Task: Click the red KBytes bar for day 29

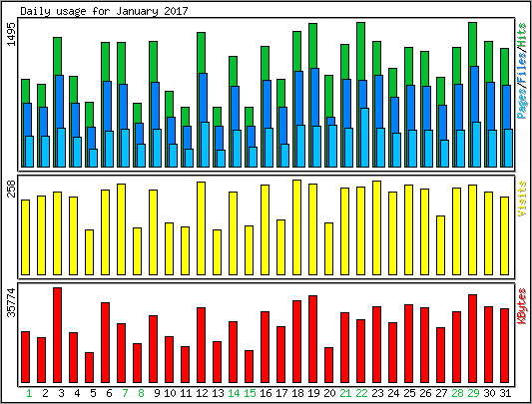Action: point(473,338)
